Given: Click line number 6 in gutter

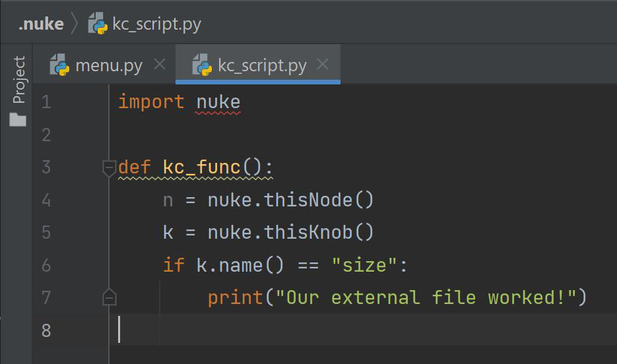Looking at the screenshot, I should (x=46, y=265).
